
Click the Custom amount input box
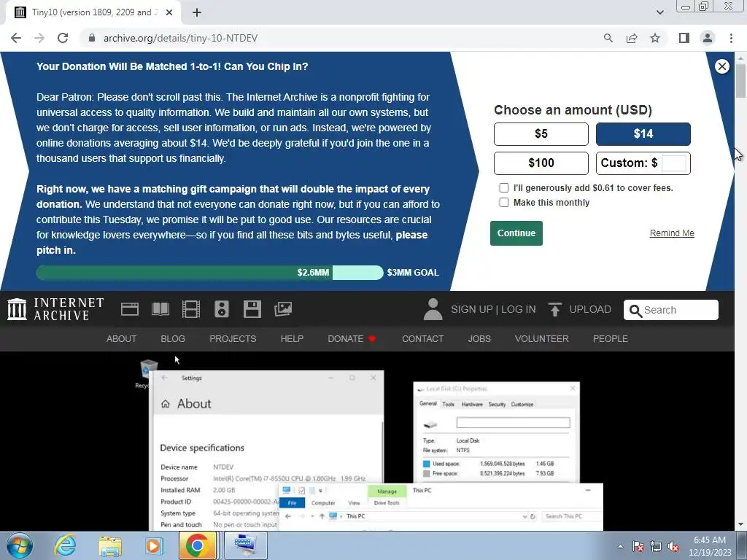click(674, 163)
